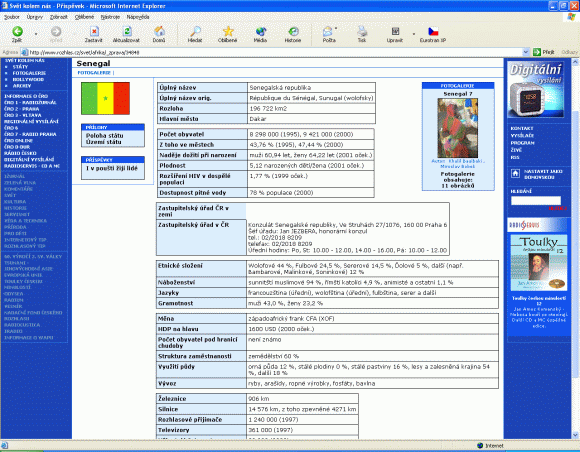Open the Zobrazit menu
This screenshot has height=452, width=580.
click(59, 17)
